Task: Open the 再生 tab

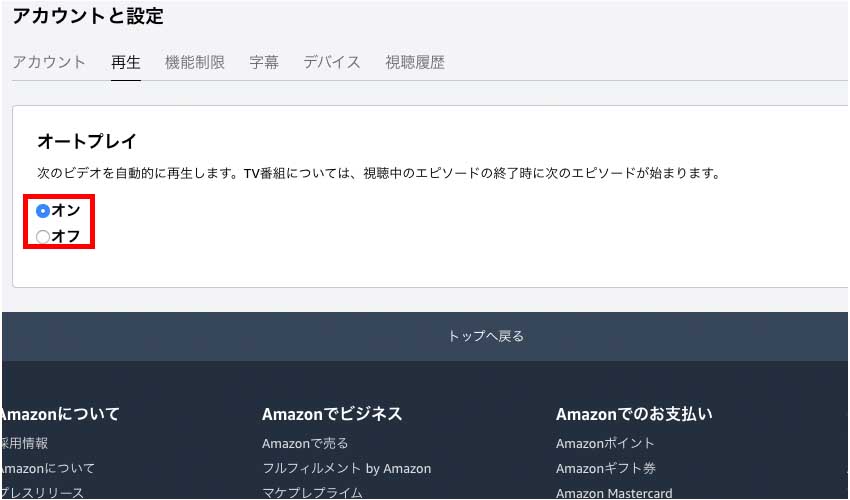Action: click(125, 62)
